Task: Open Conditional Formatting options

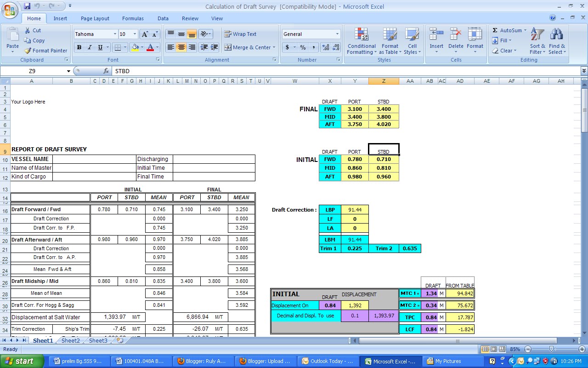Action: pyautogui.click(x=361, y=41)
